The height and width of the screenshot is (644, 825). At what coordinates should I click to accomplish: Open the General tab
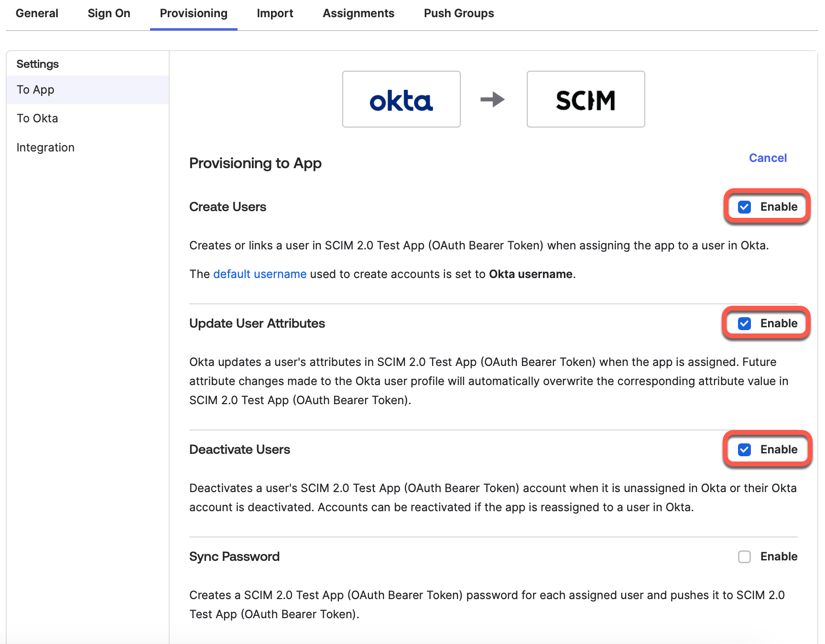coord(37,13)
